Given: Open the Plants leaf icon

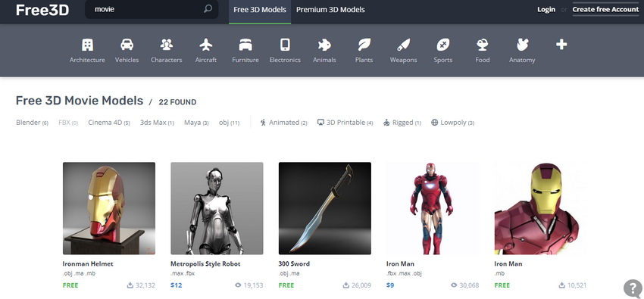Looking at the screenshot, I should point(364,45).
